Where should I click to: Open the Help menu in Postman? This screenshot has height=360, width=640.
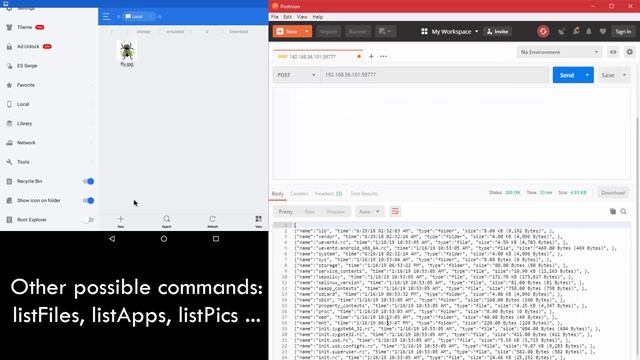coord(318,17)
